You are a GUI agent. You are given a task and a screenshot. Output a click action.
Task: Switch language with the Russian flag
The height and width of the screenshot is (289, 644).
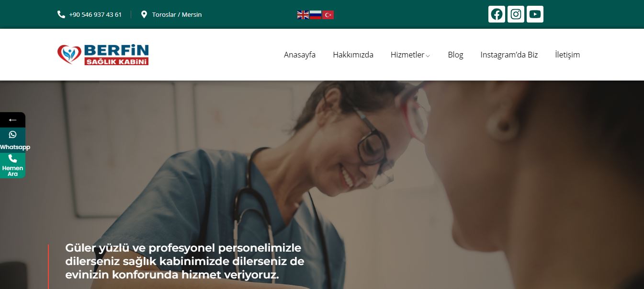click(316, 15)
